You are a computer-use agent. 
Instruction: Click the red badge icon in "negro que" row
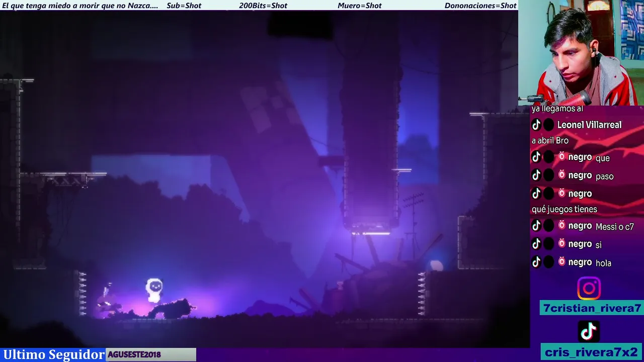point(561,157)
